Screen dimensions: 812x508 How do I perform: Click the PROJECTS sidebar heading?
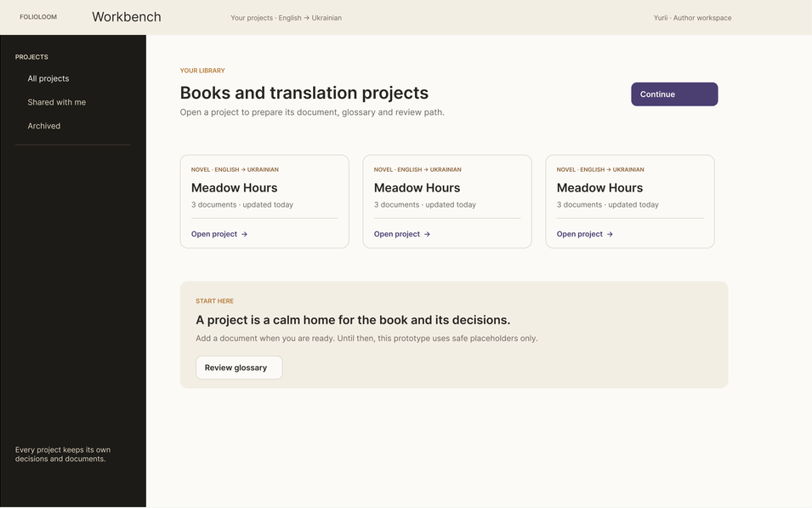click(x=31, y=57)
